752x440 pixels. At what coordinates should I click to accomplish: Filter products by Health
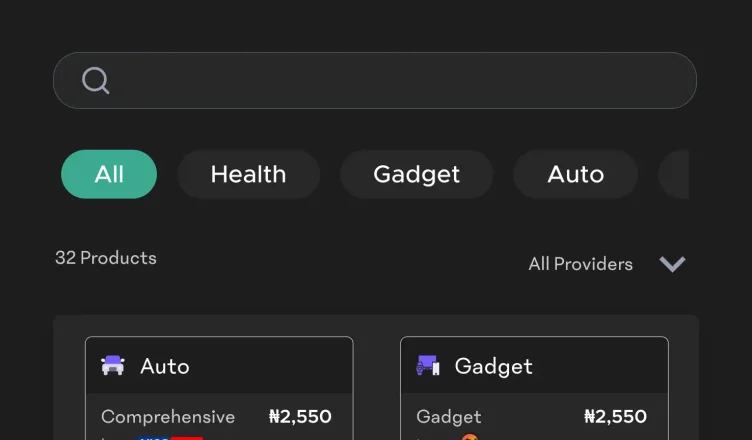[248, 174]
